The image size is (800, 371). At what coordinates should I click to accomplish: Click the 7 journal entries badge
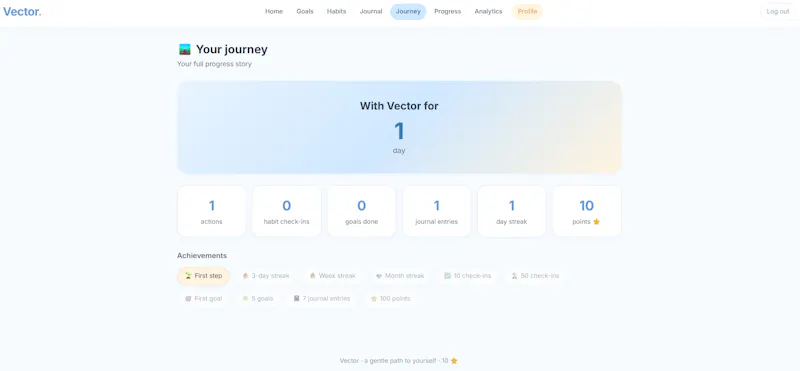(x=322, y=299)
